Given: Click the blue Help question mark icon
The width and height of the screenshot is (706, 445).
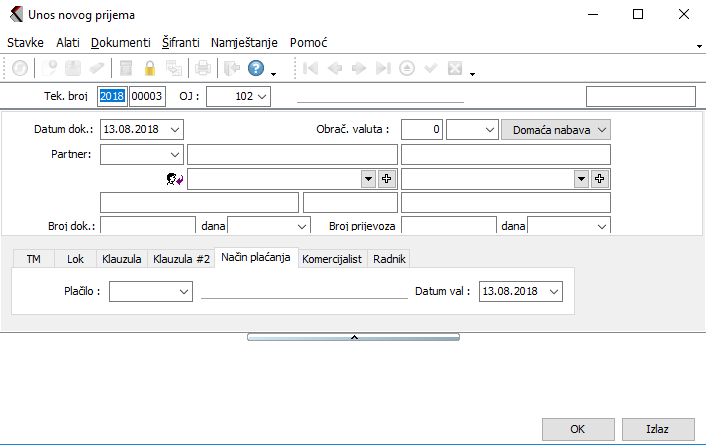Looking at the screenshot, I should 255,69.
